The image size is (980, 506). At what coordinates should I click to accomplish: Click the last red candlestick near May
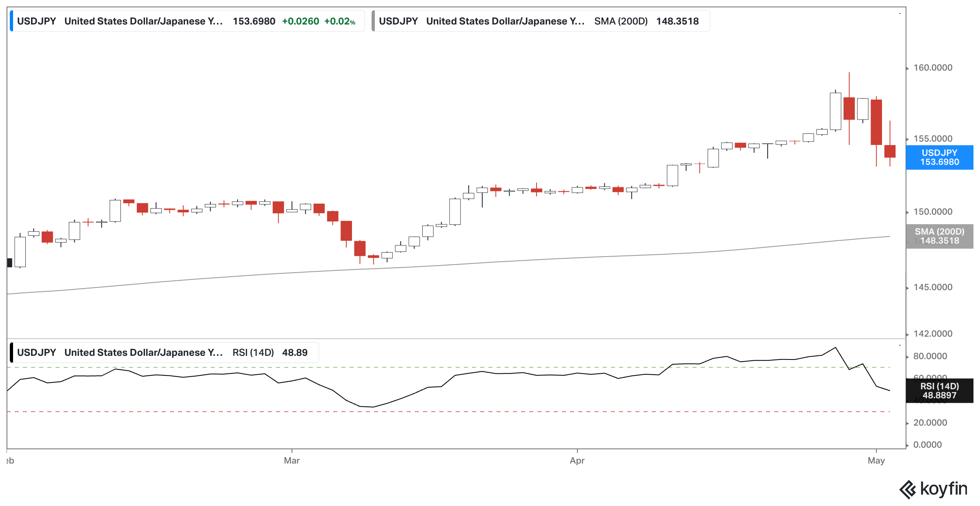coord(890,151)
